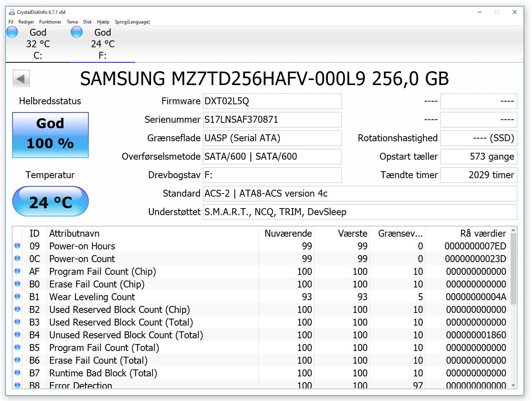Click status dot for Runtime Bad Block row

[17, 373]
